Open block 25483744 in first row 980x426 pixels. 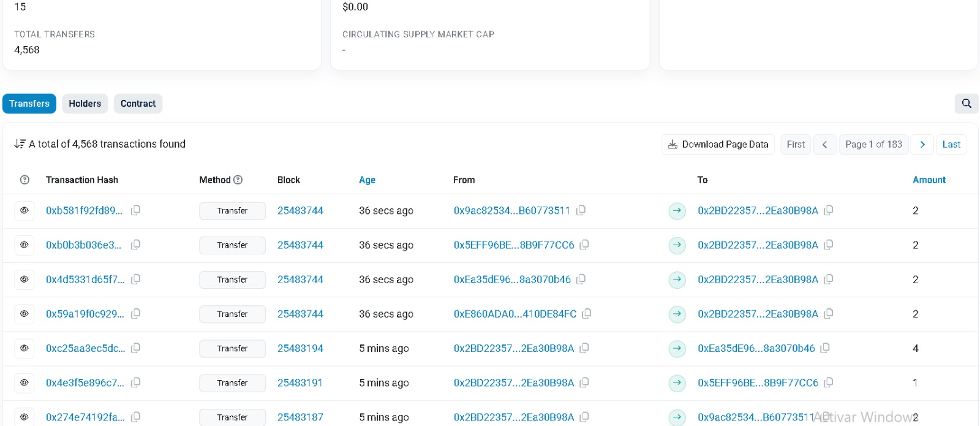tap(300, 210)
